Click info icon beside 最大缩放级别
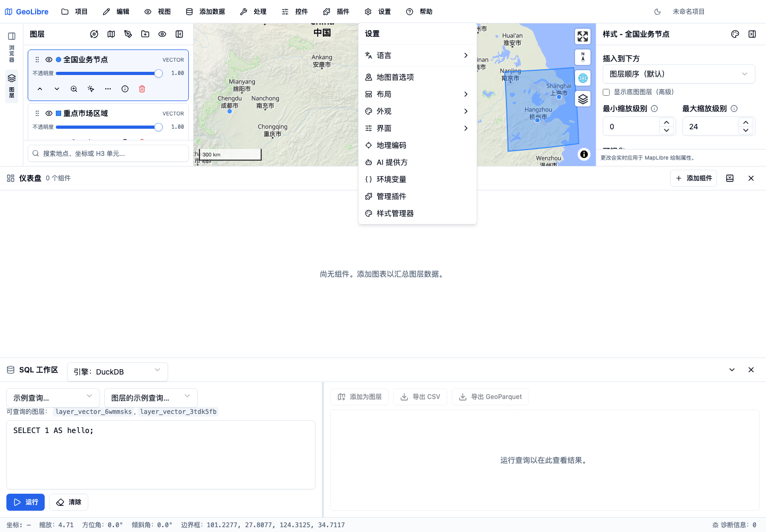The height and width of the screenshot is (532, 766). pos(734,109)
